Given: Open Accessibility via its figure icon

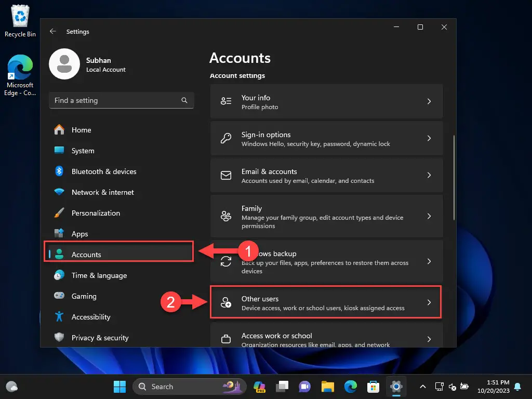Looking at the screenshot, I should (x=59, y=316).
